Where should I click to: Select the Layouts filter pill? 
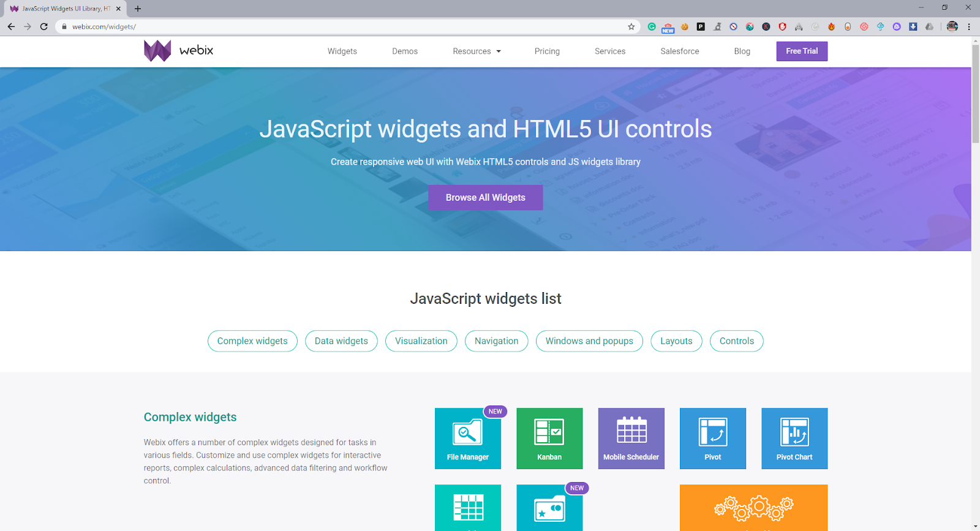[676, 341]
